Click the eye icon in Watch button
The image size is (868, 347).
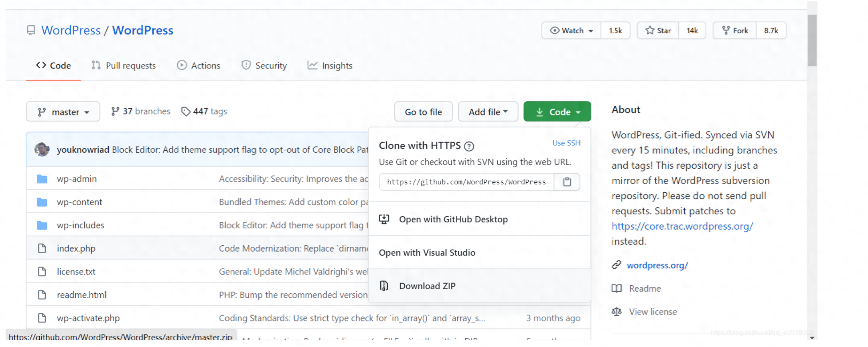click(554, 30)
